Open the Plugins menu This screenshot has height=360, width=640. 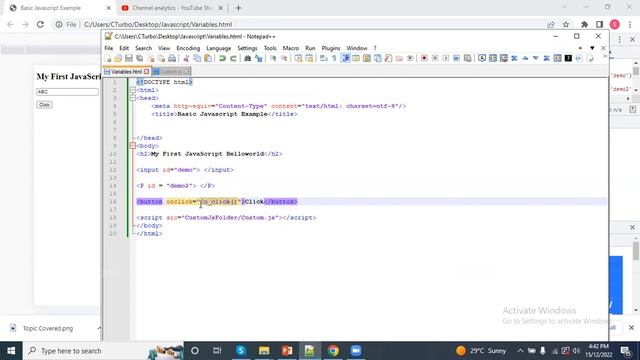click(331, 48)
